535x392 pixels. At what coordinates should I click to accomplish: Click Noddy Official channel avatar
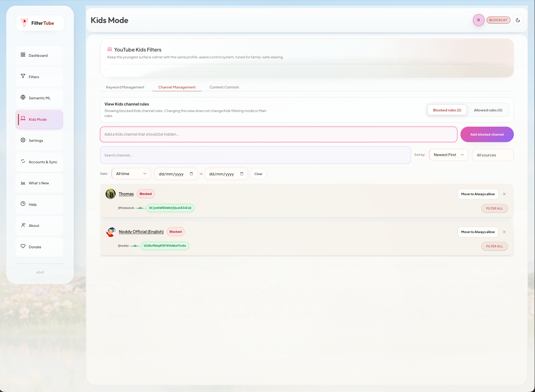coord(111,232)
